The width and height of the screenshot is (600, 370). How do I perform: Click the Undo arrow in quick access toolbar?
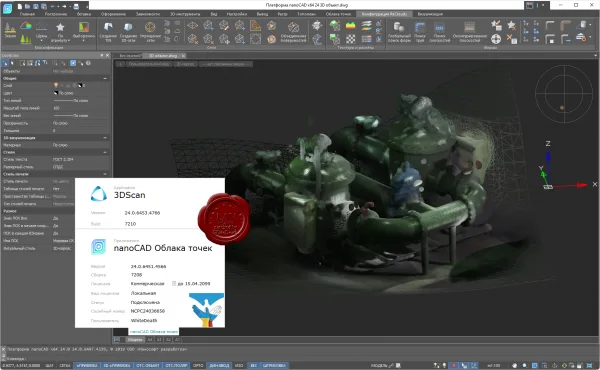pyautogui.click(x=53, y=6)
